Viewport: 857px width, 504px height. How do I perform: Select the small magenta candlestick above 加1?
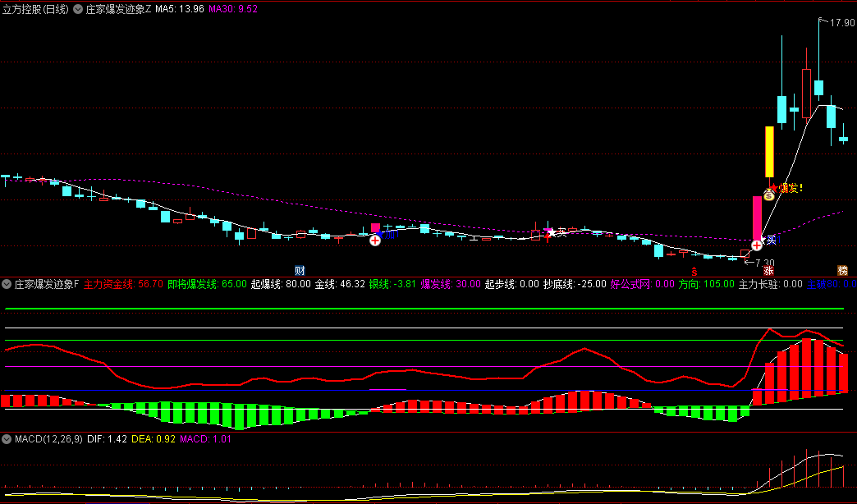375,228
